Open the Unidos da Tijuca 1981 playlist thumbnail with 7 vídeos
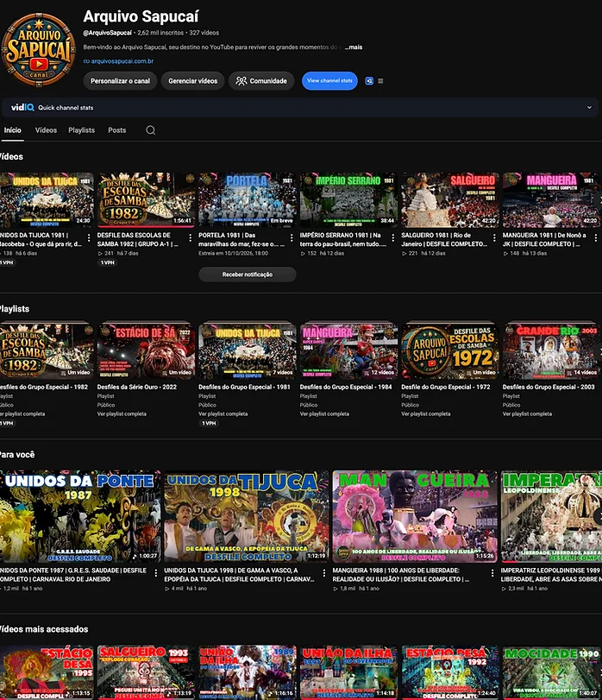 (x=248, y=352)
